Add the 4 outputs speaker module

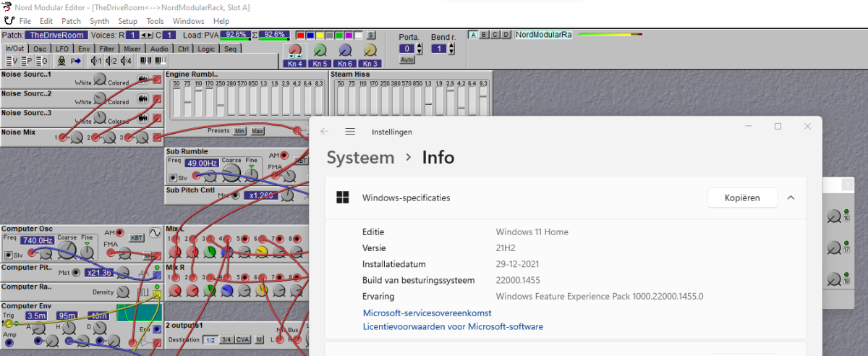click(x=126, y=61)
